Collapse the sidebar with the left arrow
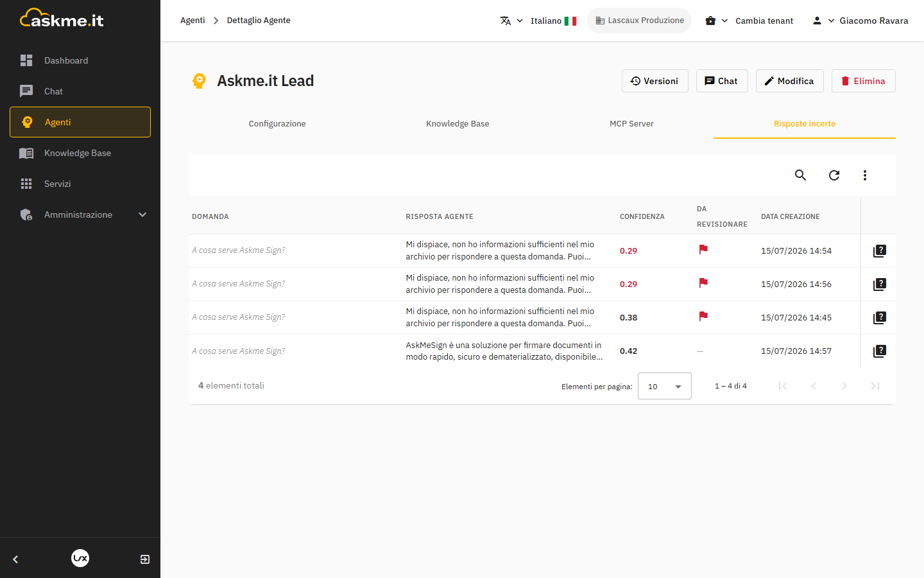 [15, 559]
